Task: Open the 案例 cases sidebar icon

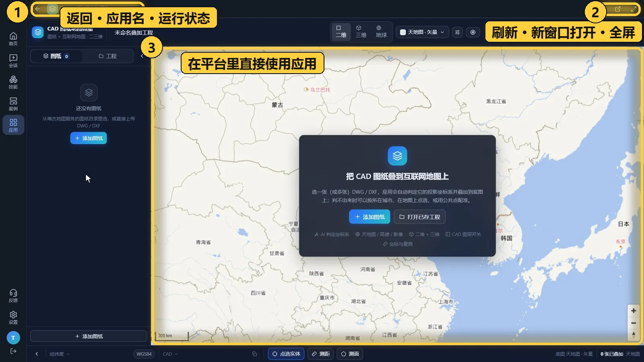Action: pyautogui.click(x=13, y=104)
